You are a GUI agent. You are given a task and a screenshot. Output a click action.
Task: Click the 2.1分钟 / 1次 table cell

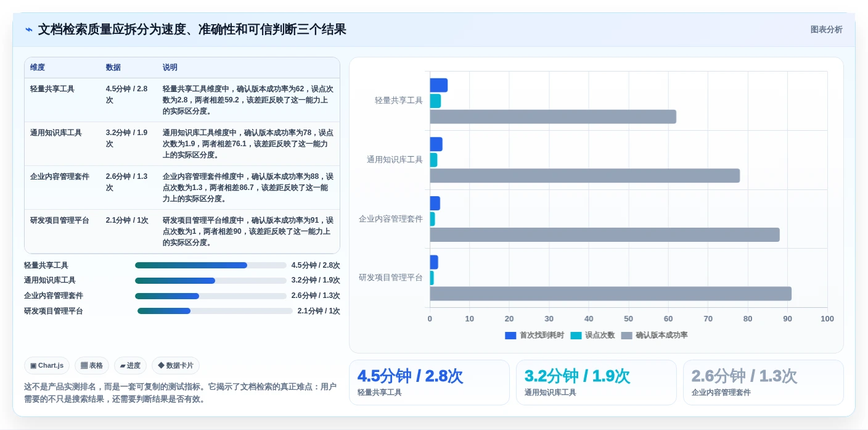[x=127, y=220]
